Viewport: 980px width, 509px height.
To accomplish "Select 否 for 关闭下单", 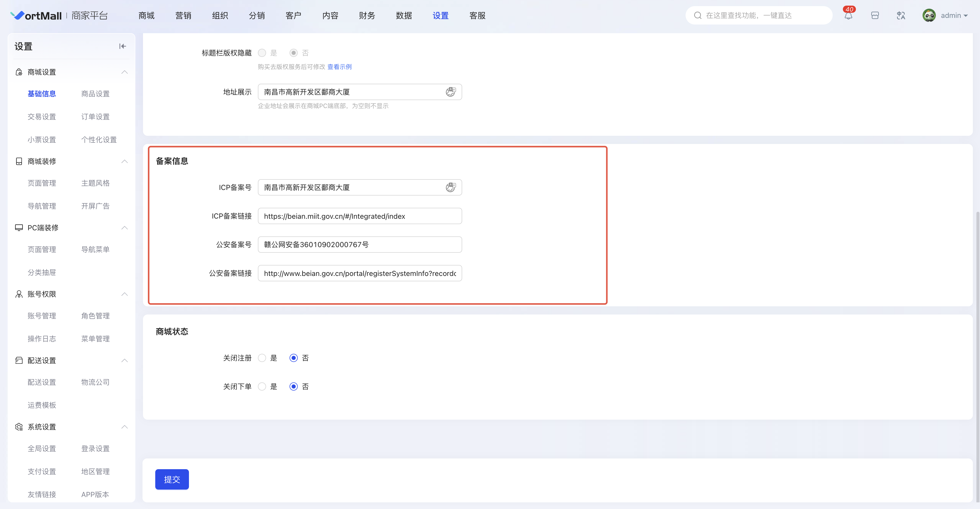I will (293, 386).
